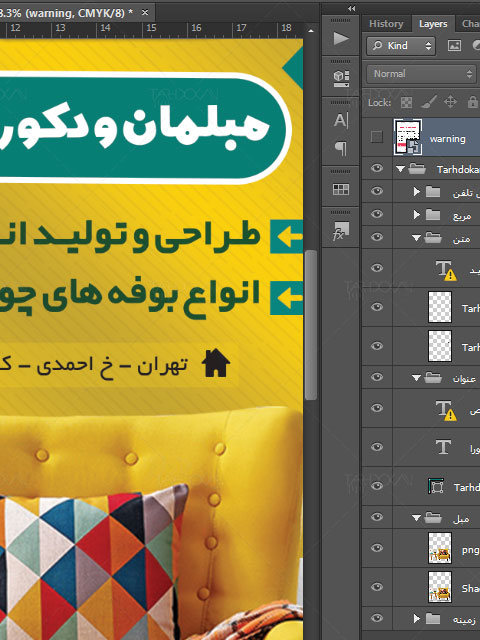Toggle visibility of the Sha layer

click(x=377, y=587)
